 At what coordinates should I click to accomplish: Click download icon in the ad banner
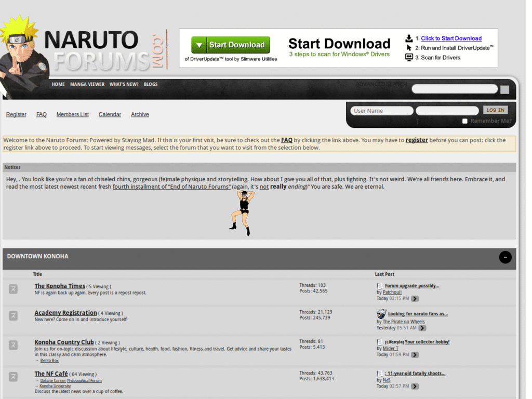click(x=409, y=38)
